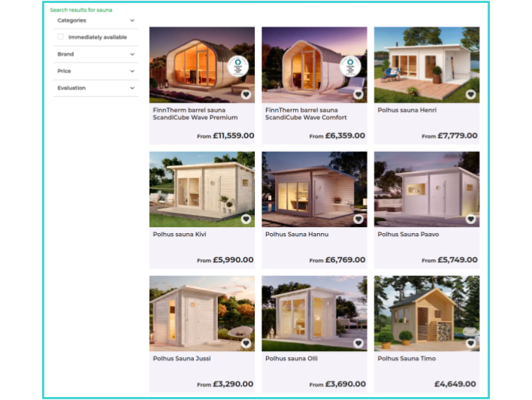Open FinnTherm ScandiCube Wave Premium product title

pos(195,114)
